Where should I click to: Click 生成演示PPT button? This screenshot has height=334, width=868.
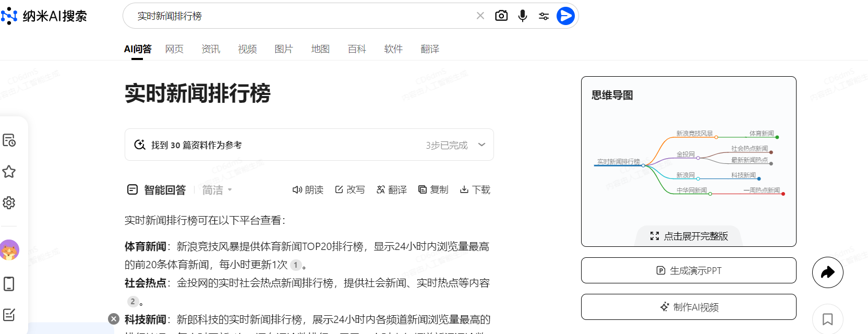pos(689,270)
